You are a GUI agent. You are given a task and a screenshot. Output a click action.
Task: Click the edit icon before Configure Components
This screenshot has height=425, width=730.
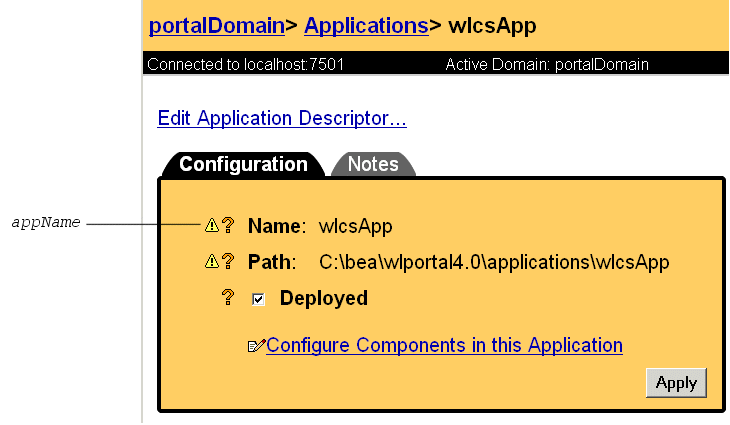coord(257,346)
